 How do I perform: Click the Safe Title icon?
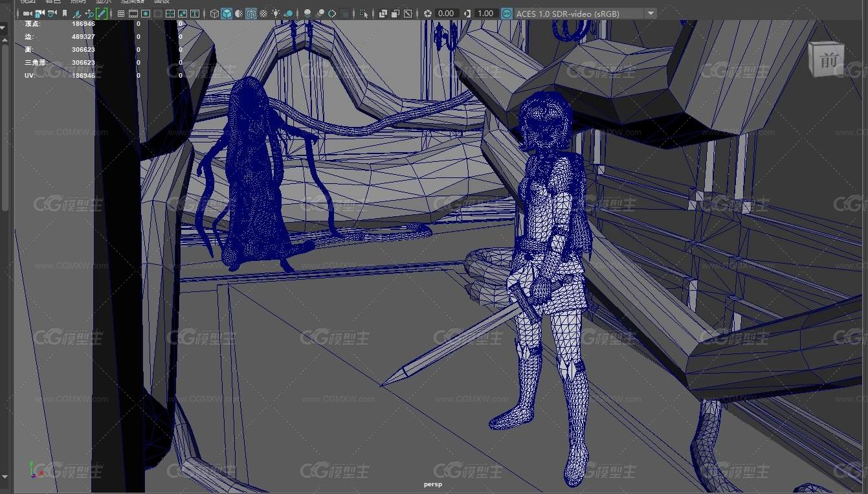[x=195, y=13]
